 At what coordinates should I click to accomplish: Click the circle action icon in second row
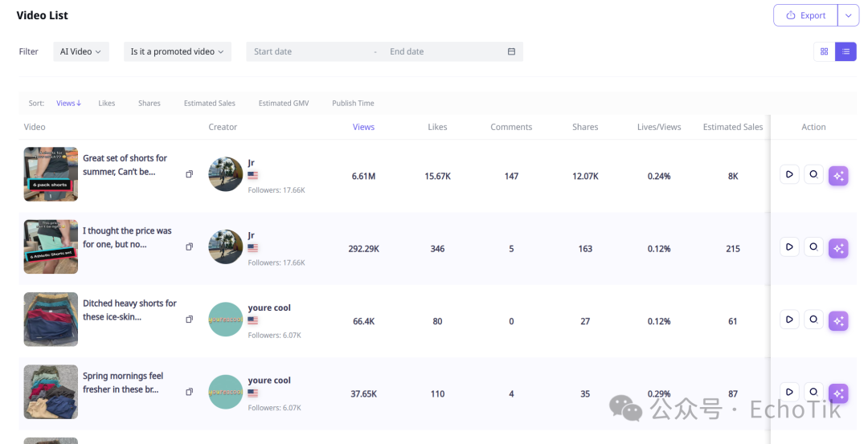pyautogui.click(x=813, y=247)
